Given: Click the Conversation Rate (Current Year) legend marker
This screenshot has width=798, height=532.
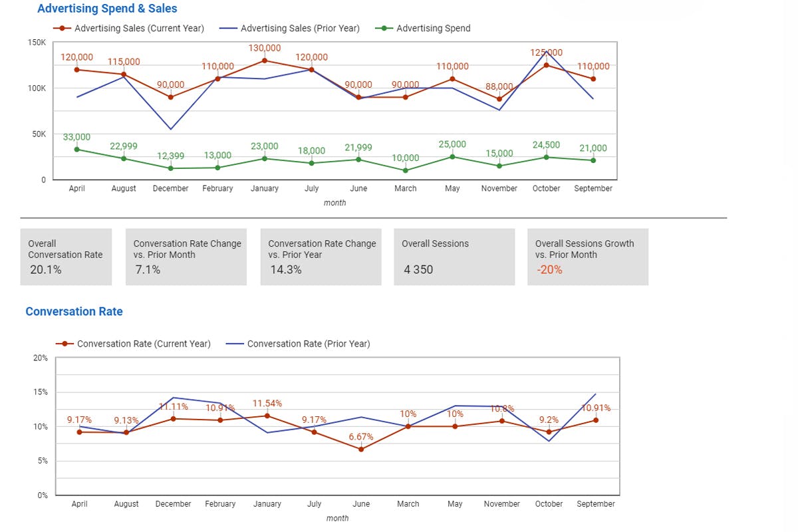Looking at the screenshot, I should (x=65, y=344).
